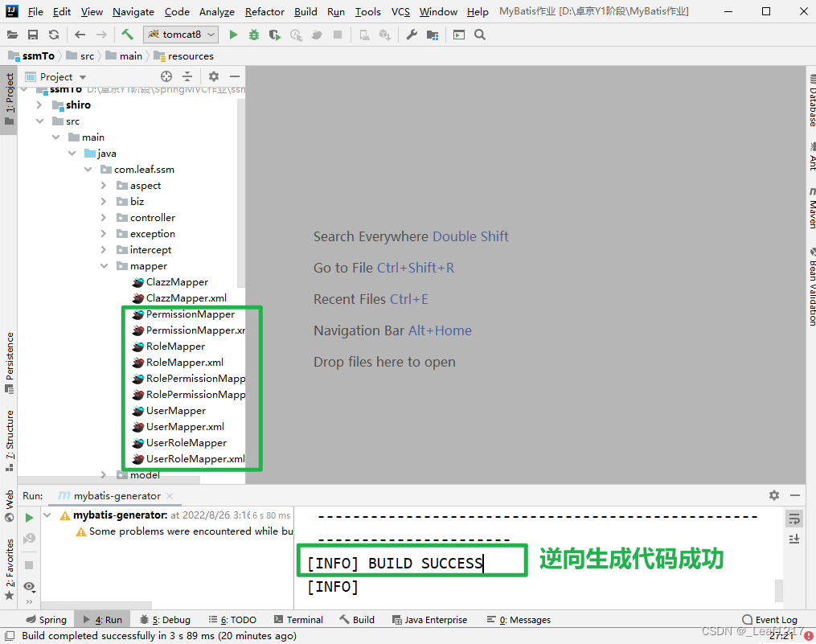The image size is (816, 644).
Task: Collapse the mapper package
Action: [104, 265]
